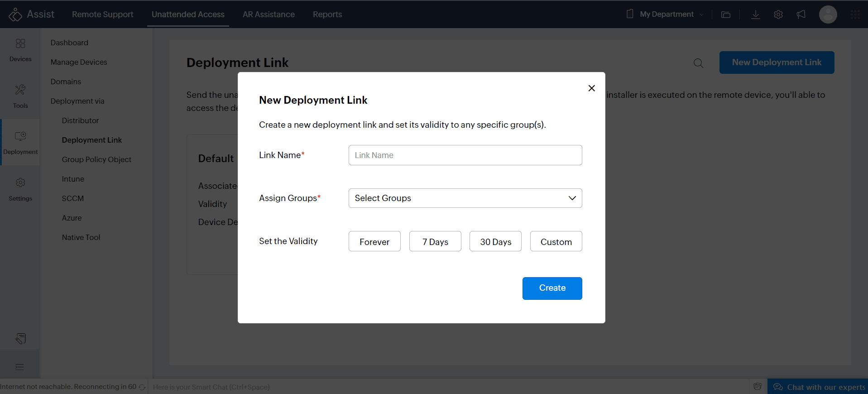868x394 pixels.
Task: Select 7 Days validity option
Action: pyautogui.click(x=435, y=241)
